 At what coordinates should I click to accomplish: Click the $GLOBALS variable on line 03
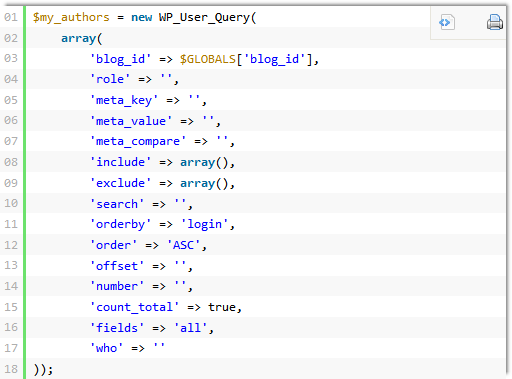click(208, 59)
